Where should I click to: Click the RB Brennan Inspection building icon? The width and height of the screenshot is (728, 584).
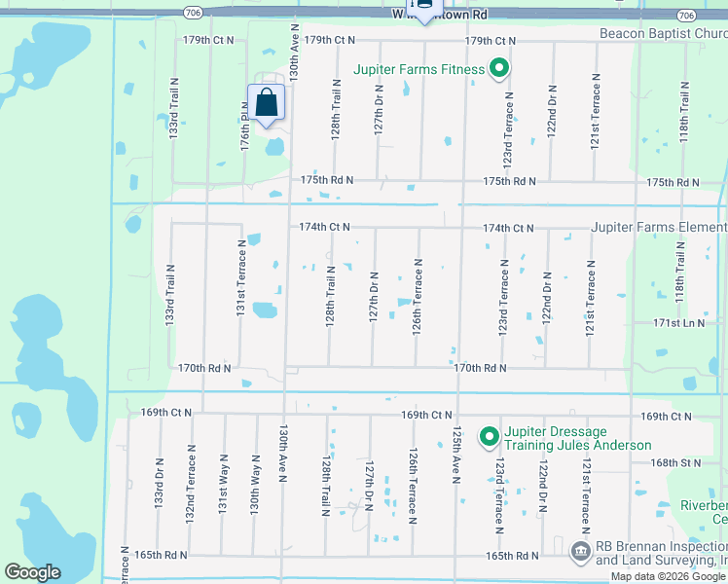[580, 553]
